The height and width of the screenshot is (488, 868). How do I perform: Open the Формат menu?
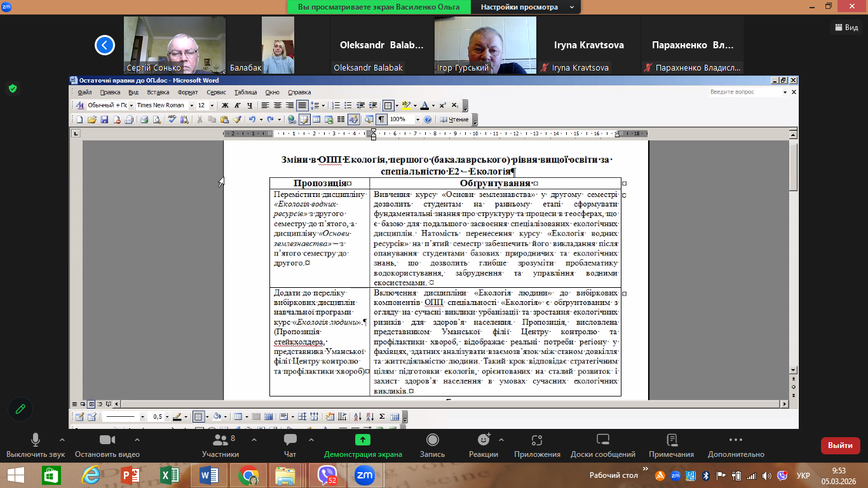click(187, 92)
